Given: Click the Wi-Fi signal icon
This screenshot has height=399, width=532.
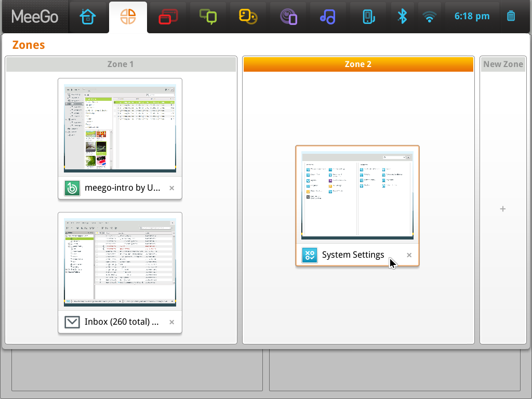Looking at the screenshot, I should [x=430, y=16].
